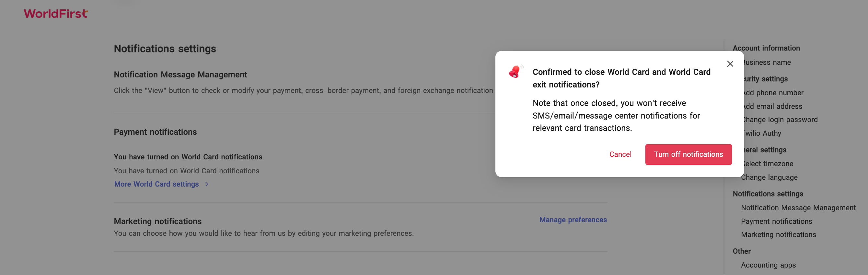Click the Notification Message Management heading
868x275 pixels.
pyautogui.click(x=180, y=74)
